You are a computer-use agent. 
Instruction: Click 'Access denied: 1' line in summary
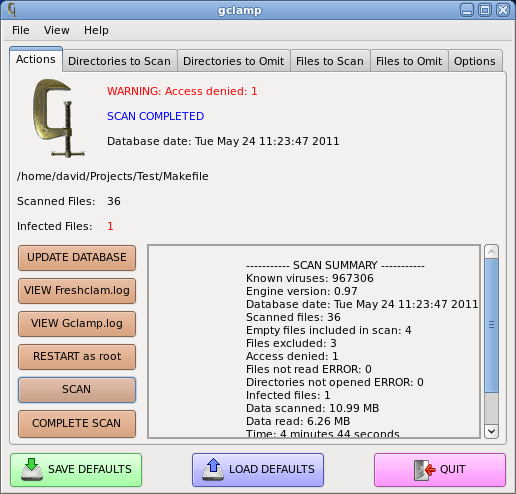(x=292, y=356)
